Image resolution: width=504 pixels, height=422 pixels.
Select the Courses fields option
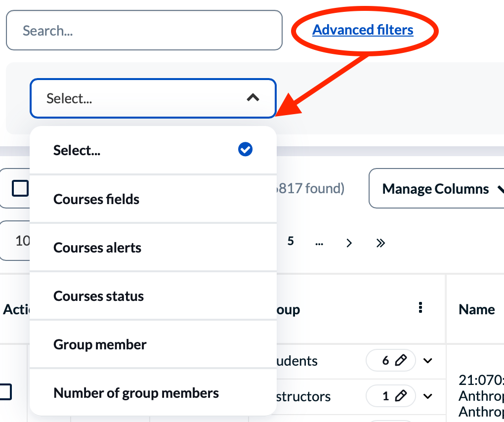tap(153, 199)
